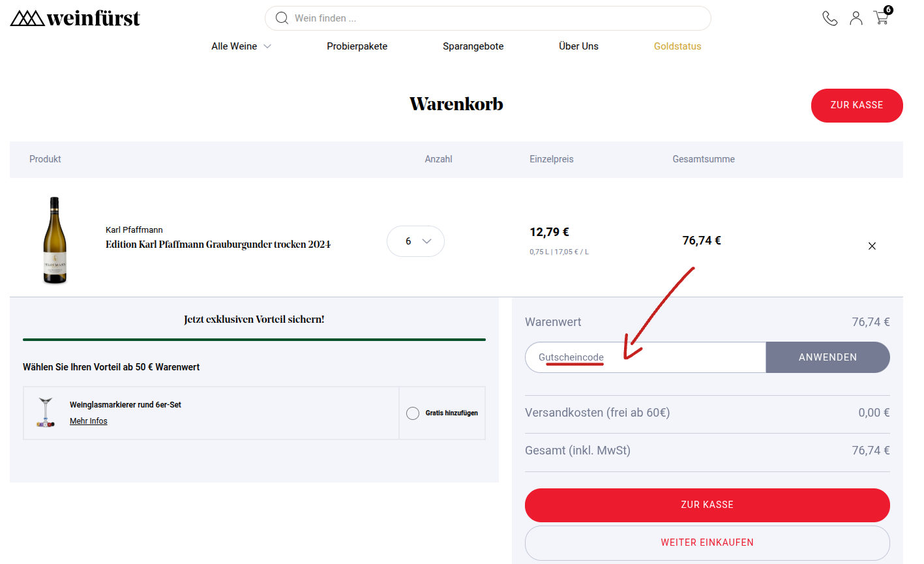Click the green advantage progress bar

254,340
